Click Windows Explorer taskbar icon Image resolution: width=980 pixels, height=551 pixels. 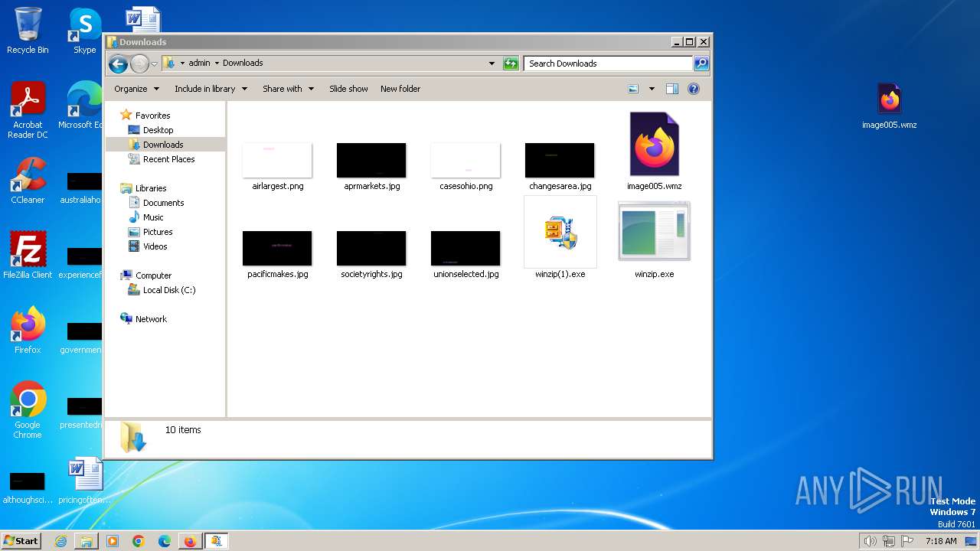(x=87, y=541)
